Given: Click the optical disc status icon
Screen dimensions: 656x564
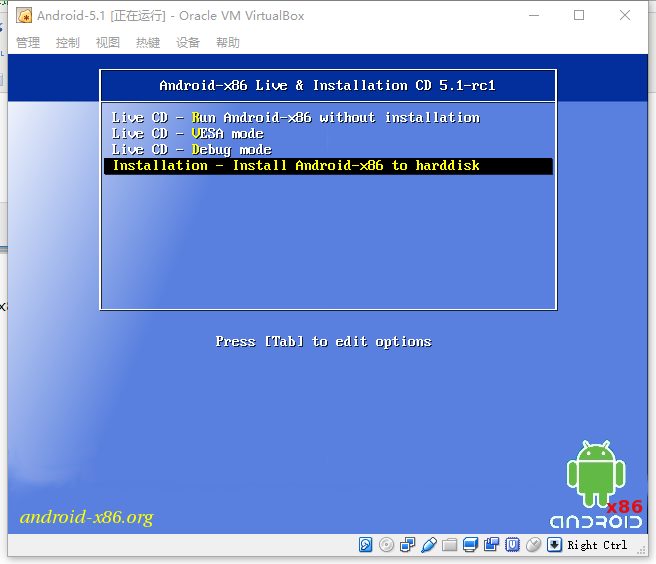Looking at the screenshot, I should 386,545.
